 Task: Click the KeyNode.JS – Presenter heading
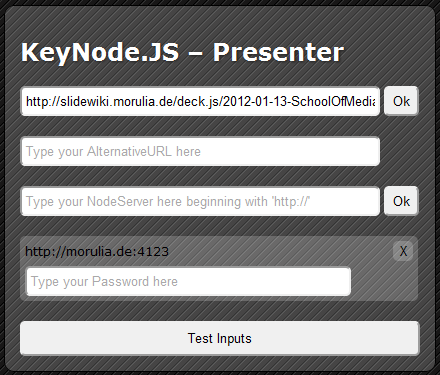point(182,53)
